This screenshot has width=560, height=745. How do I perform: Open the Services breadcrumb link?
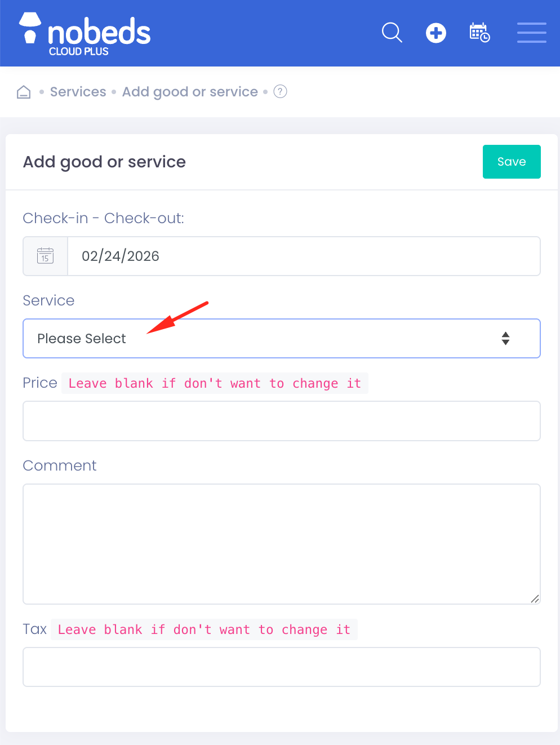tap(78, 92)
